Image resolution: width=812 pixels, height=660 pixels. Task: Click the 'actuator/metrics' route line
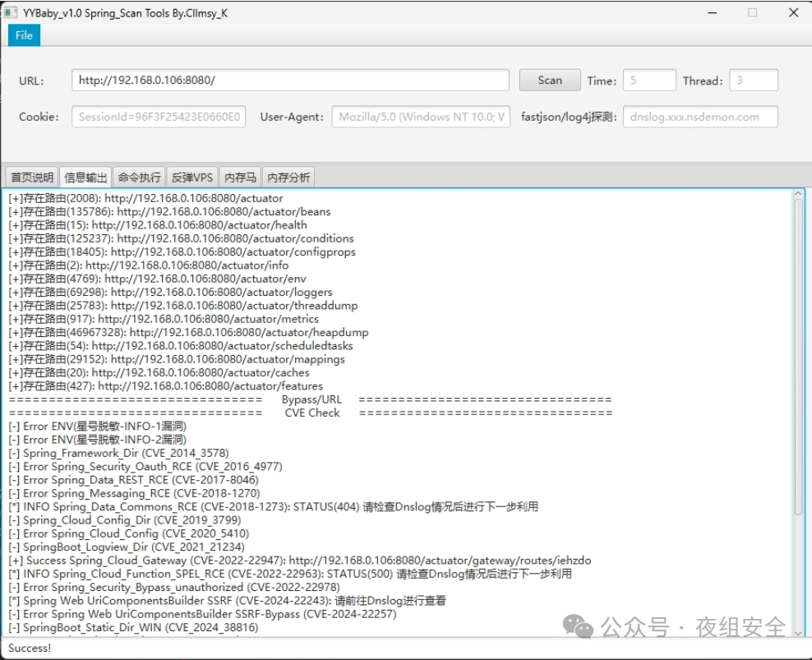164,319
